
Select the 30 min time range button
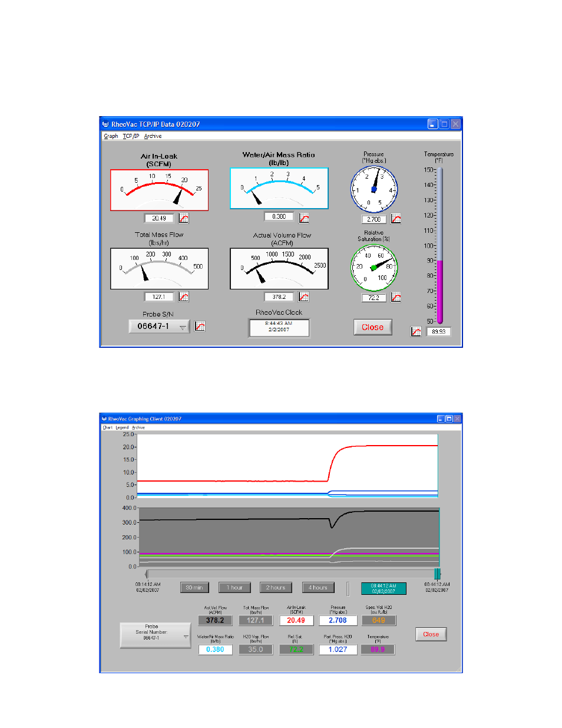[x=194, y=588]
